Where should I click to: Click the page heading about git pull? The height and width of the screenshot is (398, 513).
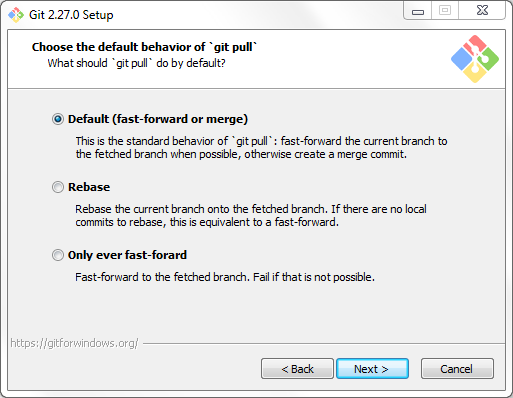pos(144,47)
